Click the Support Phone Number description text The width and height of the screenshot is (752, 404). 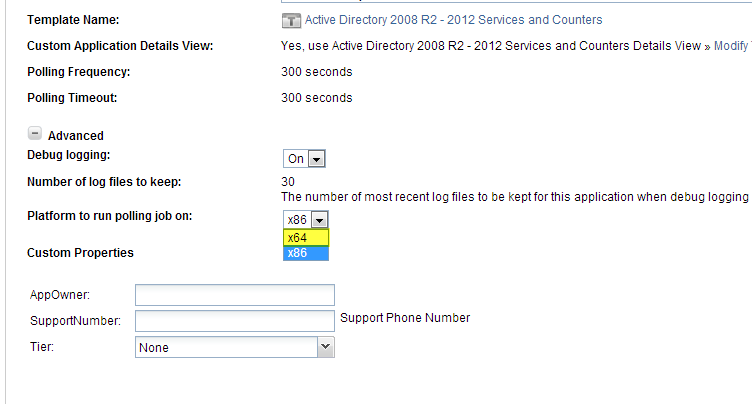[x=405, y=318]
